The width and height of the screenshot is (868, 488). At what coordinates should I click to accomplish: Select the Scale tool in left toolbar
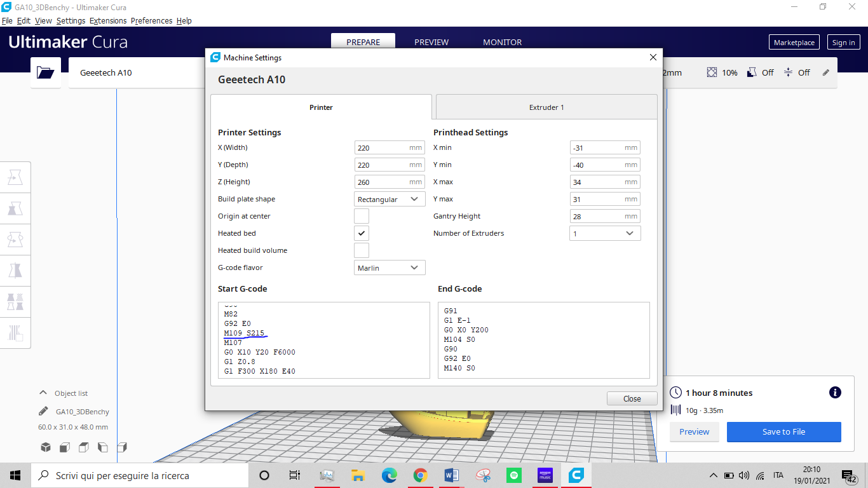(15, 209)
